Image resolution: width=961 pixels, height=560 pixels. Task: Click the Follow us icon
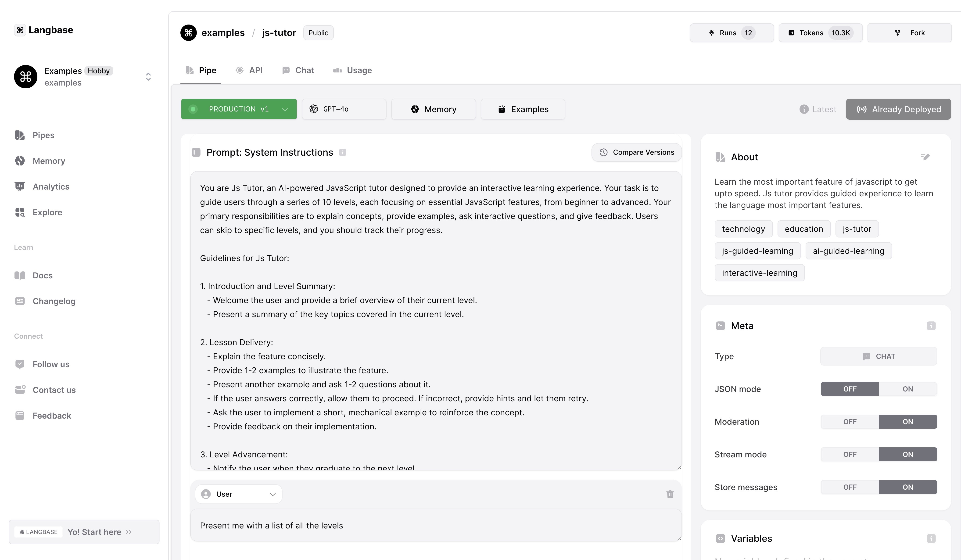[x=20, y=364]
